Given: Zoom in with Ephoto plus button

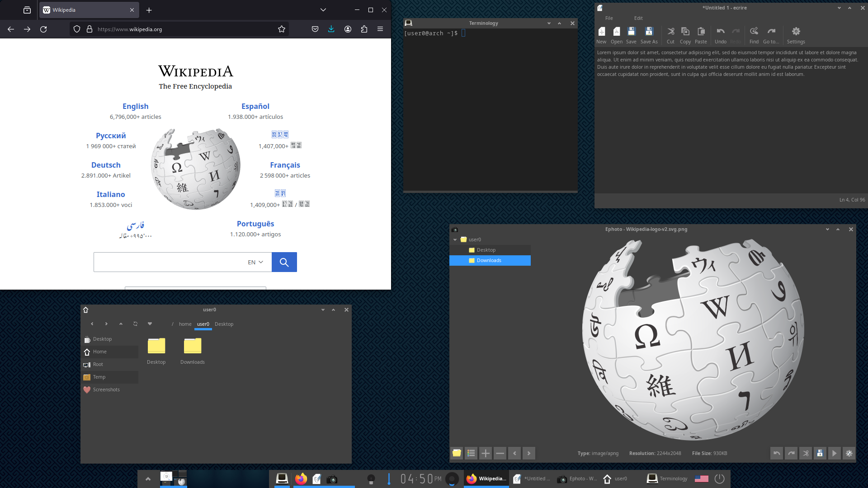Looking at the screenshot, I should point(486,453).
